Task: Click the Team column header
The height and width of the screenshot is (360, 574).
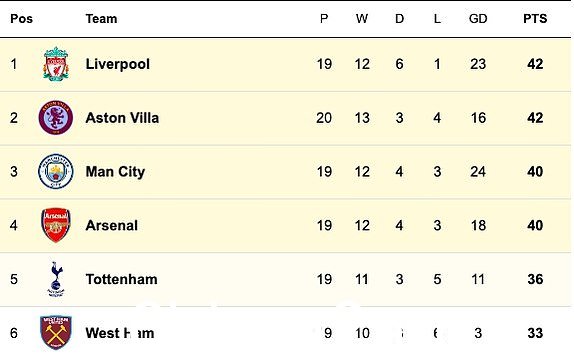Action: tap(101, 19)
